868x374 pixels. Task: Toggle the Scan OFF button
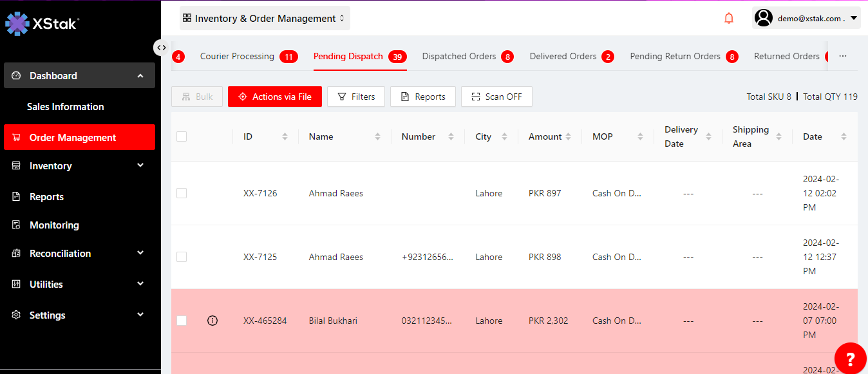(x=496, y=97)
